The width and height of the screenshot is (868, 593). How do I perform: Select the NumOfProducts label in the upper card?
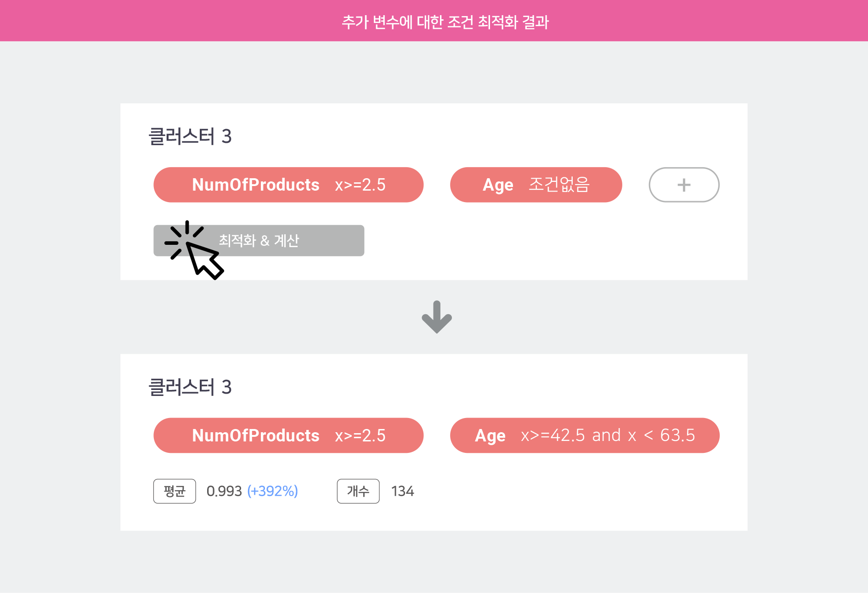(255, 185)
